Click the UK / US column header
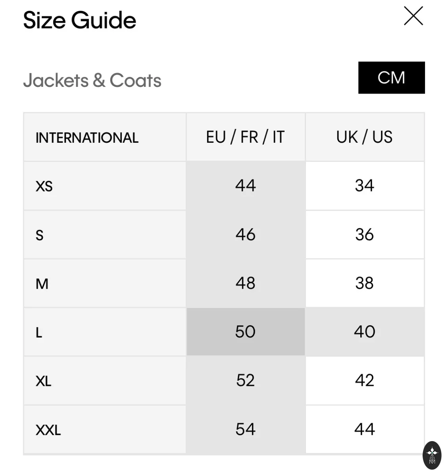This screenshot has height=476, width=448. point(365,138)
